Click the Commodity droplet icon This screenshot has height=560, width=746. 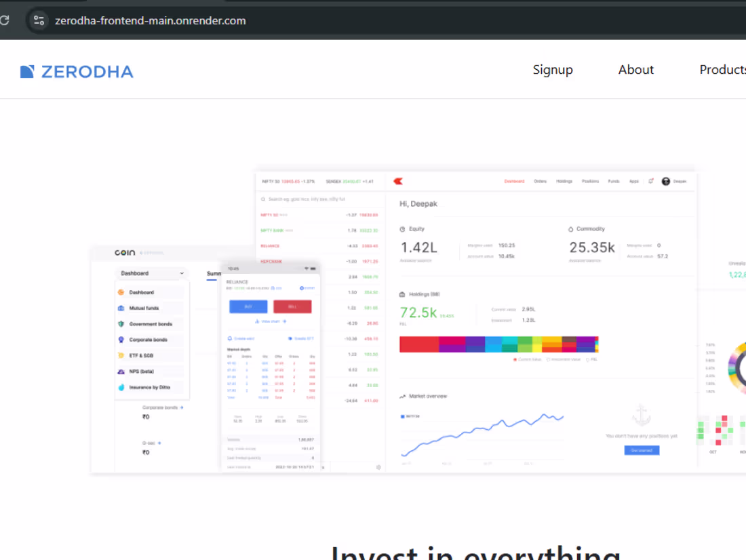(x=570, y=229)
